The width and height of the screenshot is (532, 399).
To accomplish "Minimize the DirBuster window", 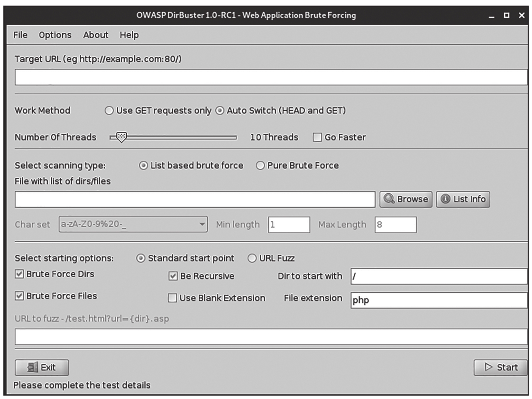I will pos(491,16).
